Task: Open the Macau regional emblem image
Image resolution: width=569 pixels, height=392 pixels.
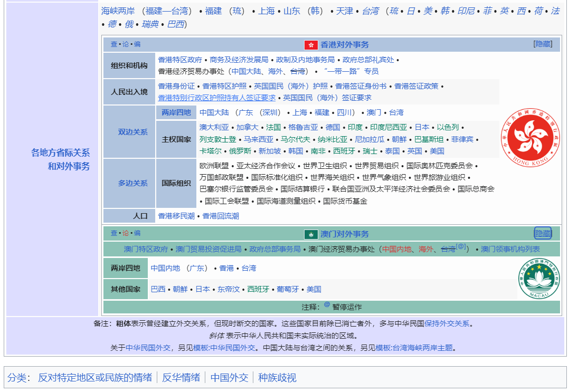Action: click(x=539, y=278)
